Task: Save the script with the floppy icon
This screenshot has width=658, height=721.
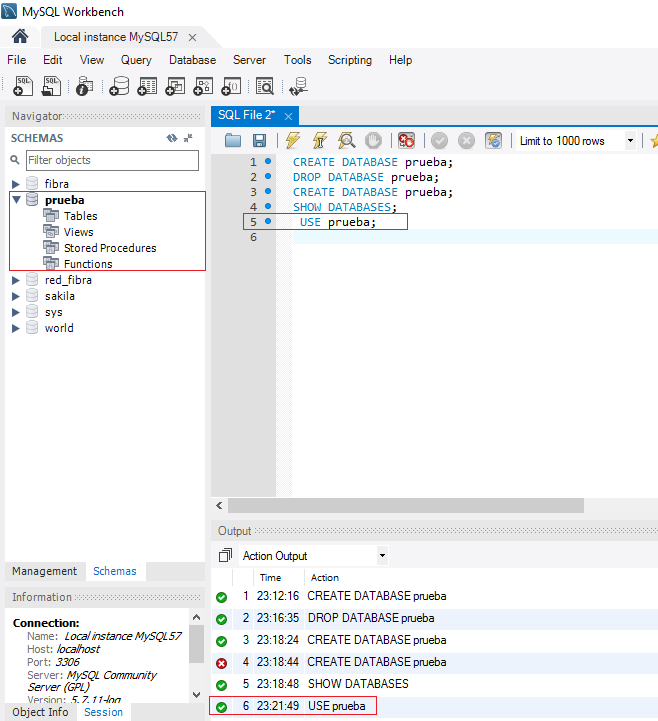Action: click(x=260, y=140)
